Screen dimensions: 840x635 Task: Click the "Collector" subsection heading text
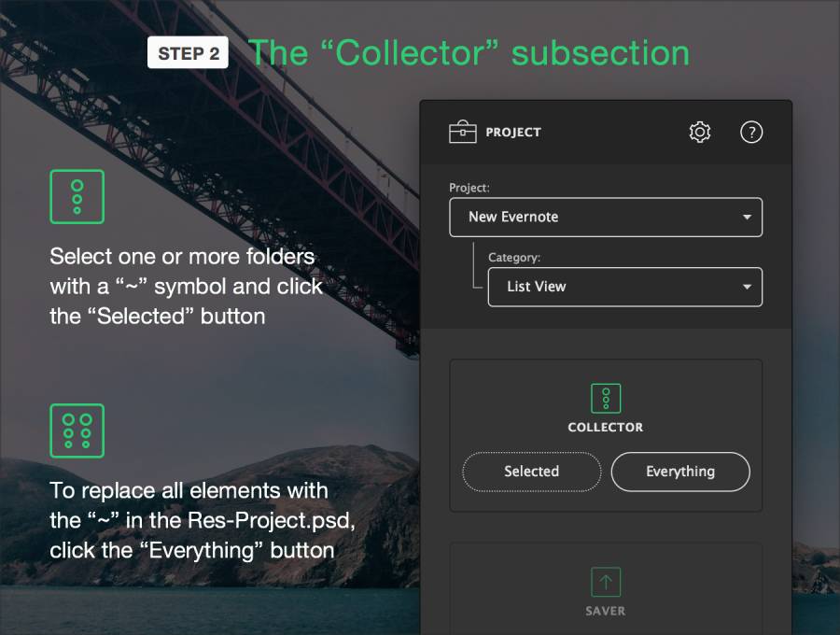pos(469,53)
